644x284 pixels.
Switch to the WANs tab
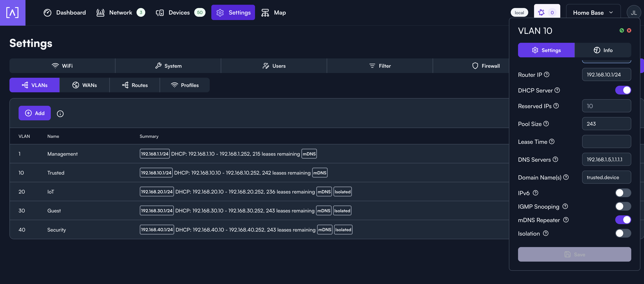(84, 85)
